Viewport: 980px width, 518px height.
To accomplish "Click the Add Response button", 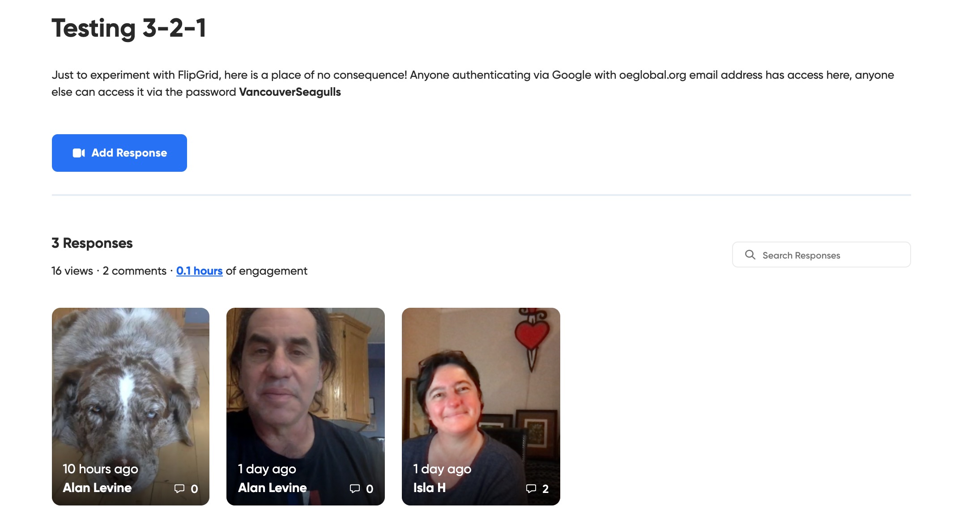I will [119, 153].
